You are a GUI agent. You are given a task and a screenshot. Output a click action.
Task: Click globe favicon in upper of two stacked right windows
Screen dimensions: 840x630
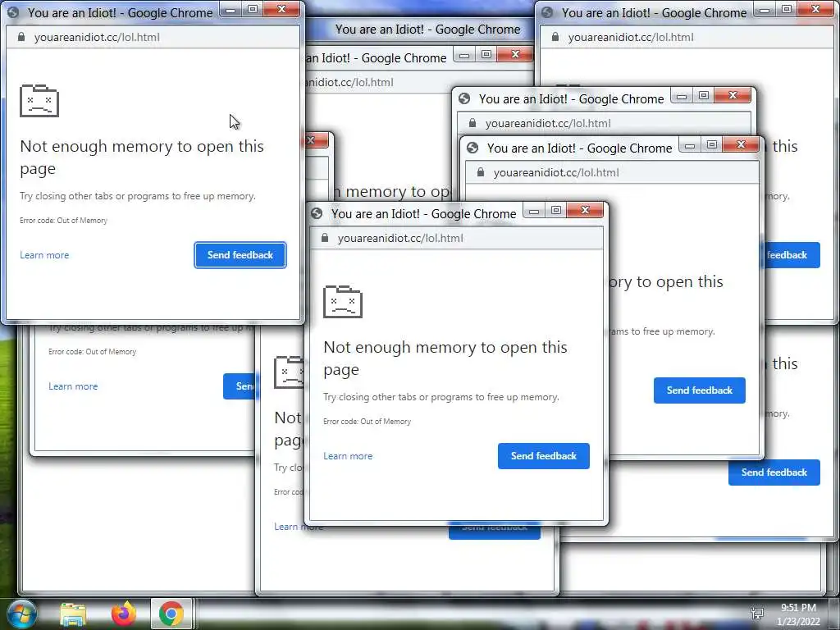[x=464, y=98]
